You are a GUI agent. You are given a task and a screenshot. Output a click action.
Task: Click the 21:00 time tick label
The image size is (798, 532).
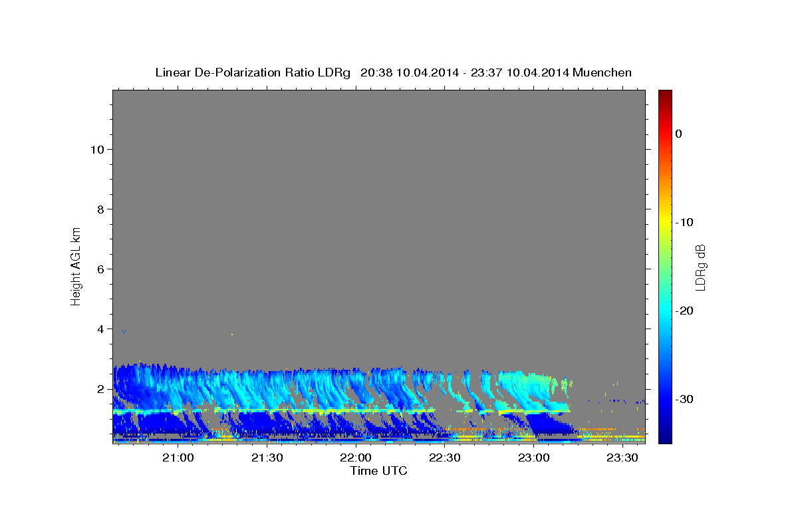pyautogui.click(x=178, y=458)
